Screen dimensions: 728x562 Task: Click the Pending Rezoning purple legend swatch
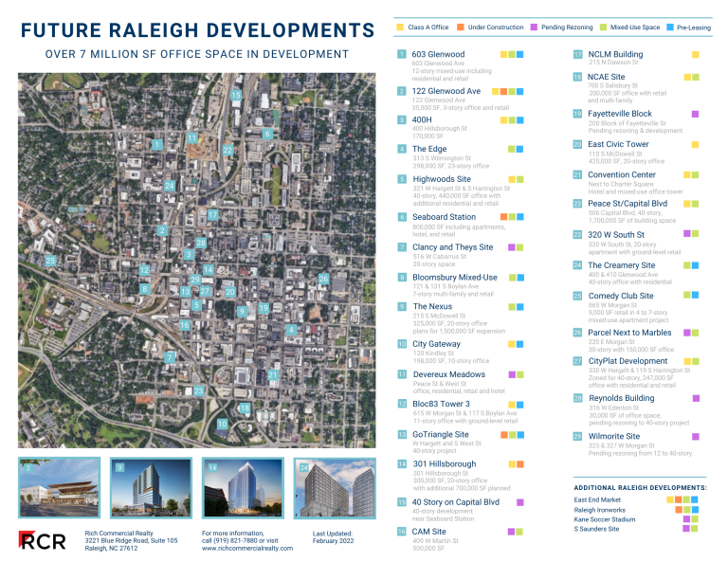pos(534,28)
